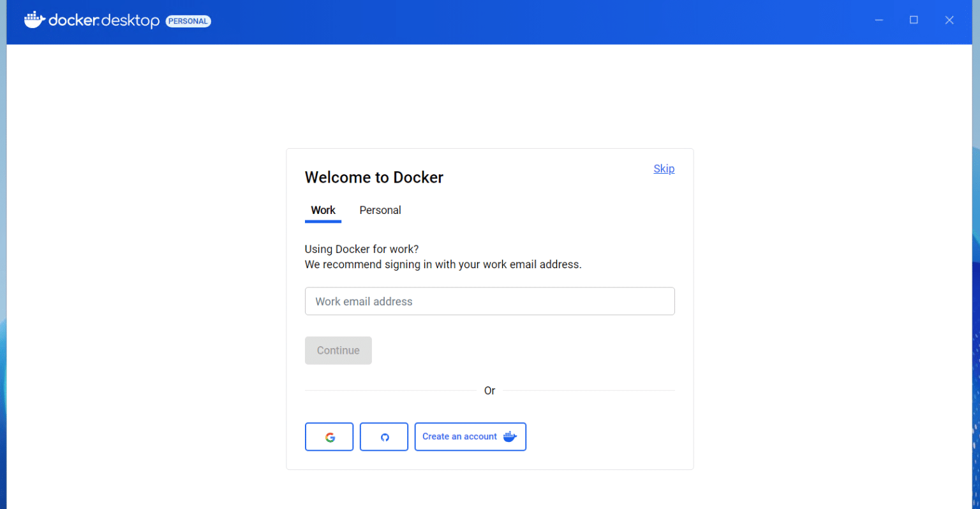The width and height of the screenshot is (980, 509).
Task: Click the Docker whale logo in title bar
Action: [34, 20]
